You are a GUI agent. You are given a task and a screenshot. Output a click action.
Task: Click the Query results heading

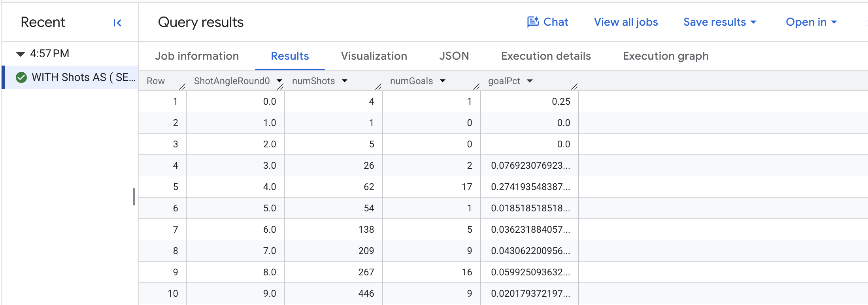201,22
